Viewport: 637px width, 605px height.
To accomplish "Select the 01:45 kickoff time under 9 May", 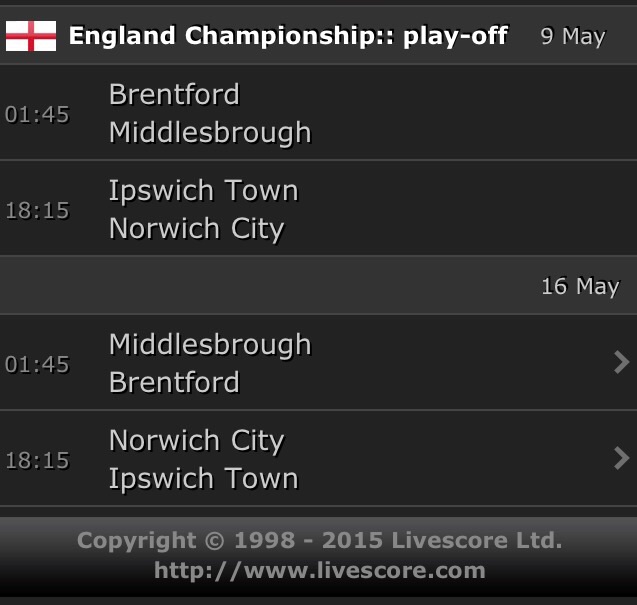I will pos(37,114).
